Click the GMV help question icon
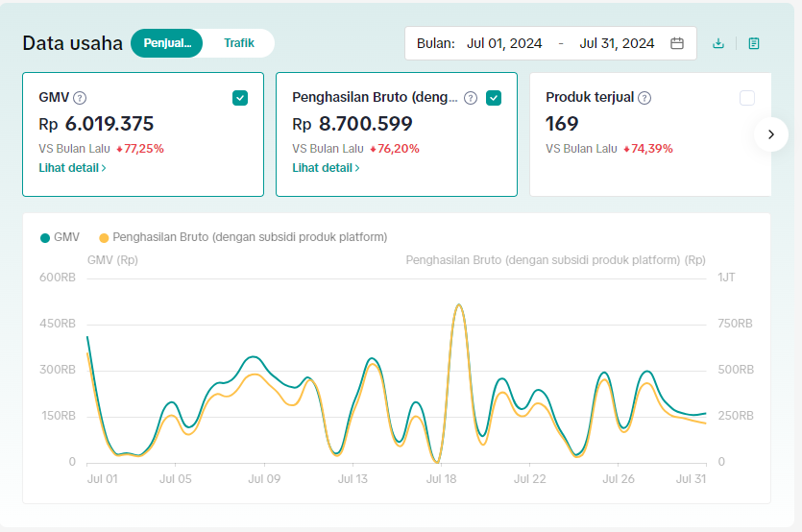This screenshot has width=802, height=532. point(80,98)
